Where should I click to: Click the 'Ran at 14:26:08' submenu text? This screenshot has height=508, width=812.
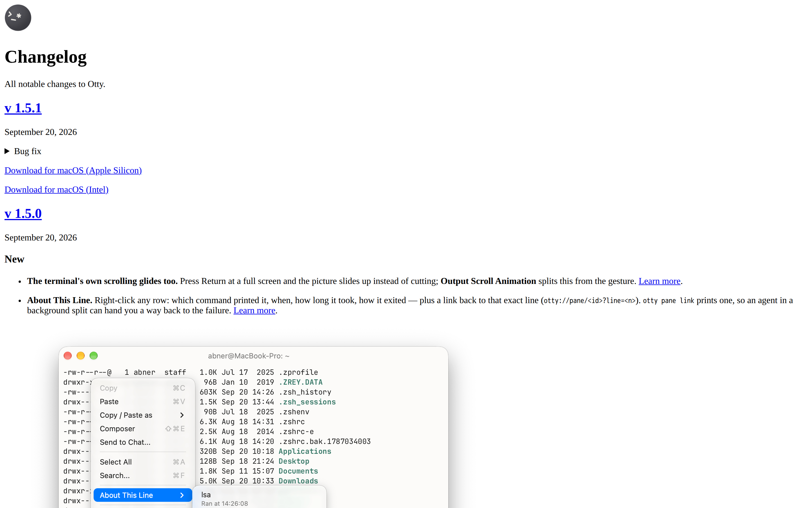(x=224, y=504)
